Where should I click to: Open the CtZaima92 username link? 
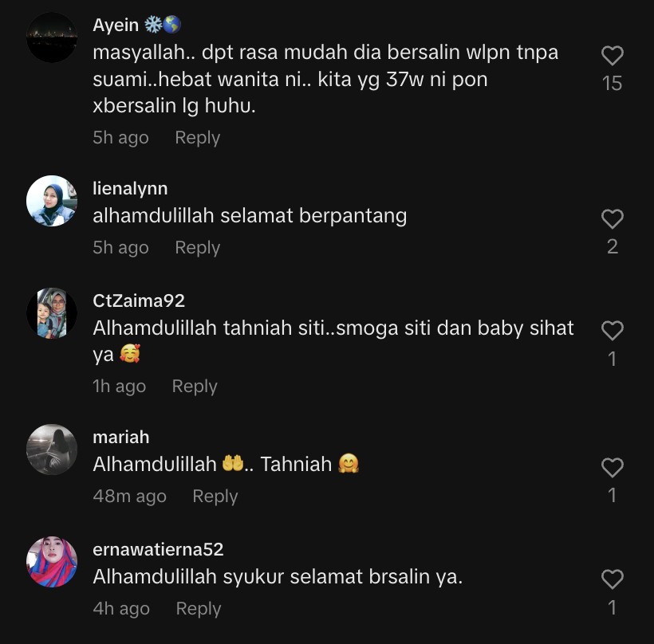(139, 301)
